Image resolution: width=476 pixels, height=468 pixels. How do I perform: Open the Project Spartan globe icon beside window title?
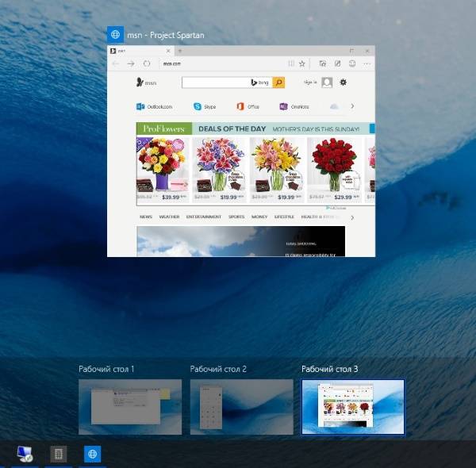115,35
